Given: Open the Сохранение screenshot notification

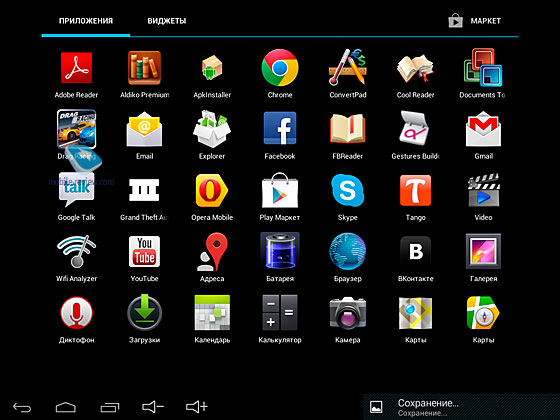Looking at the screenshot, I should click(461, 407).
